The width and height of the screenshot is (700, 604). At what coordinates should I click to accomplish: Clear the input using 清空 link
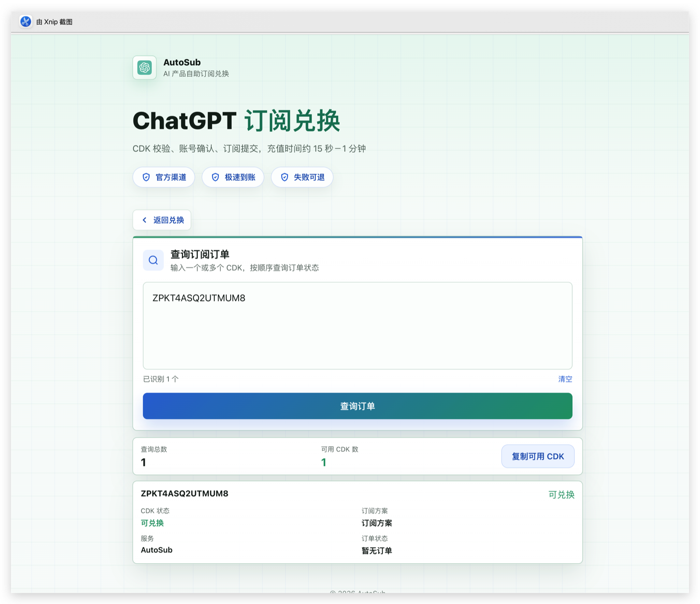pos(565,379)
